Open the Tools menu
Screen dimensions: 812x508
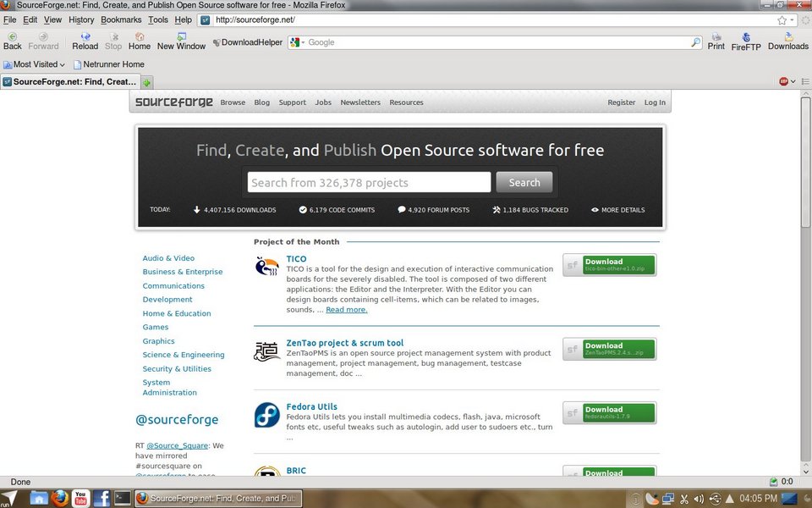click(x=157, y=19)
